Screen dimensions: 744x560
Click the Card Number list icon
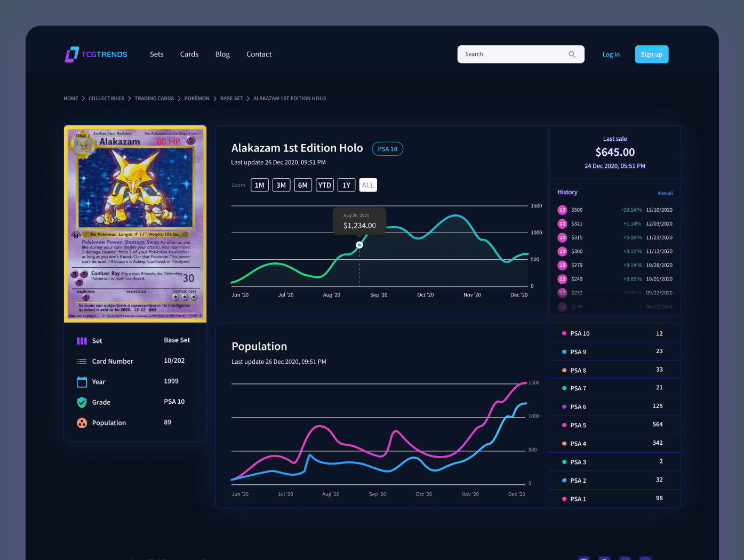click(x=82, y=362)
